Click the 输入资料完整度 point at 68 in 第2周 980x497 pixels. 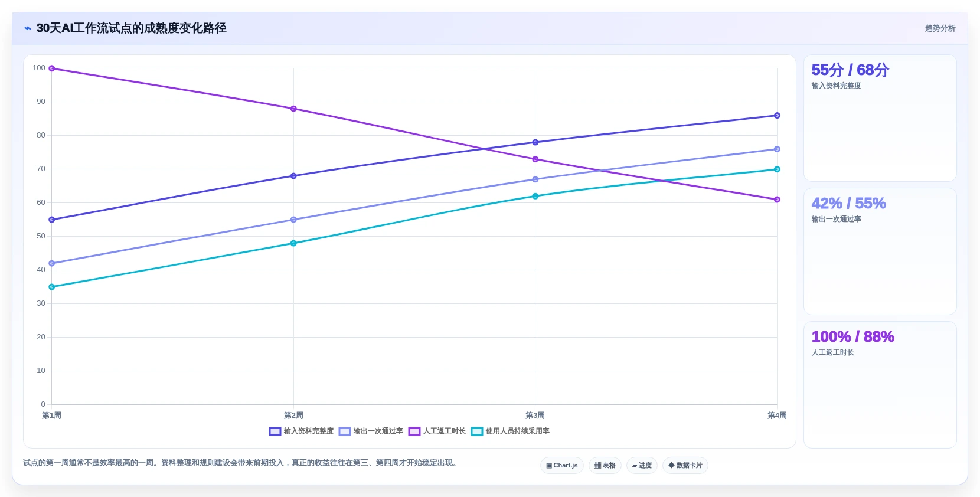(293, 176)
